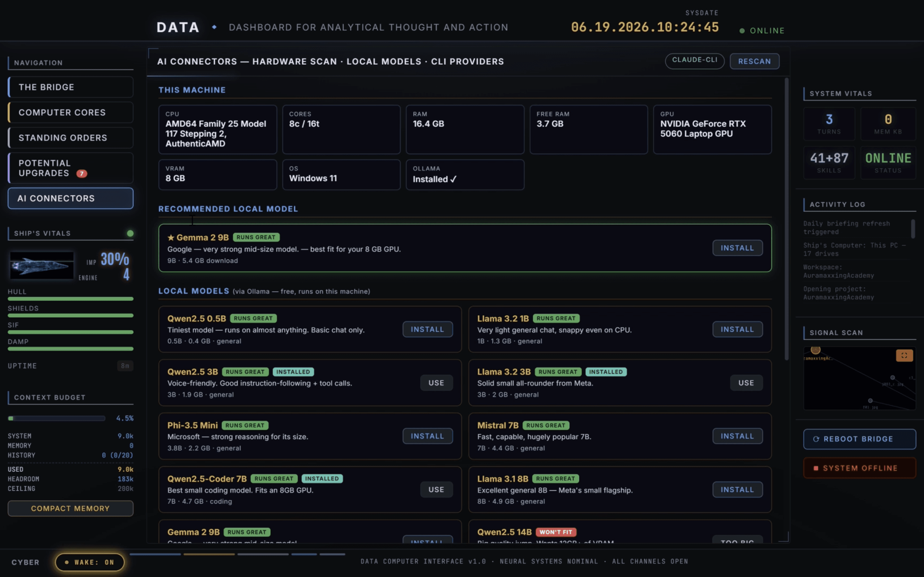Image resolution: width=924 pixels, height=577 pixels.
Task: Click the star icon next to Gemma 2 9B
Action: (171, 237)
